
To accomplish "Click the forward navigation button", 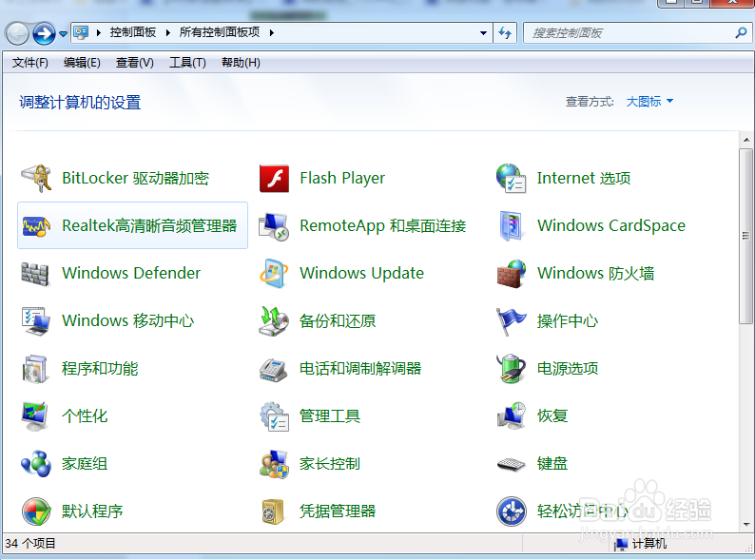I will click(44, 33).
